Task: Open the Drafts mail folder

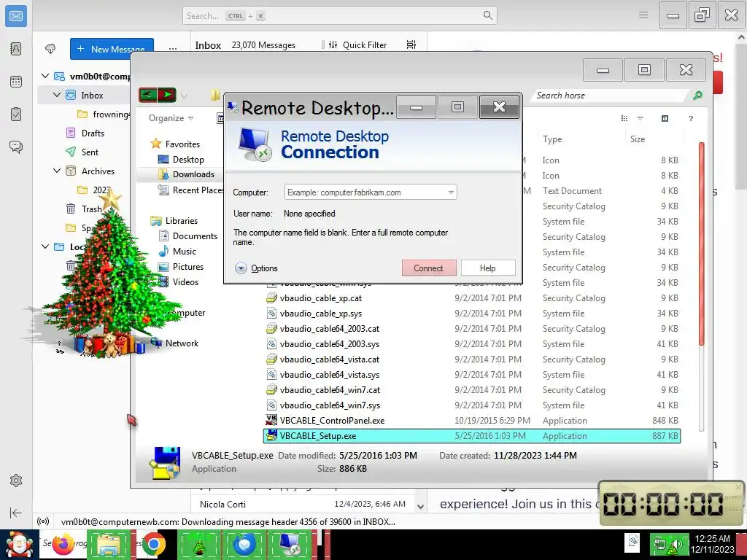Action: click(x=93, y=133)
